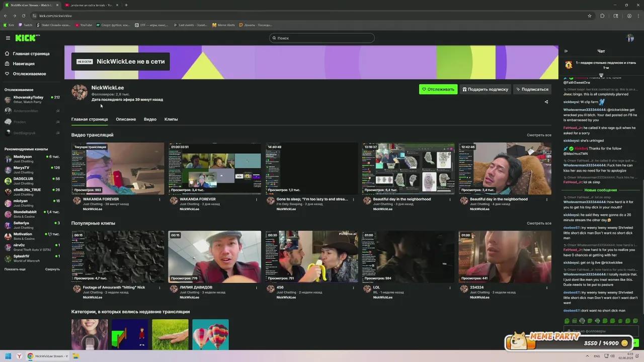The height and width of the screenshot is (362, 644).
Task: Click NickWickLee channel avatar
Action: [79, 93]
